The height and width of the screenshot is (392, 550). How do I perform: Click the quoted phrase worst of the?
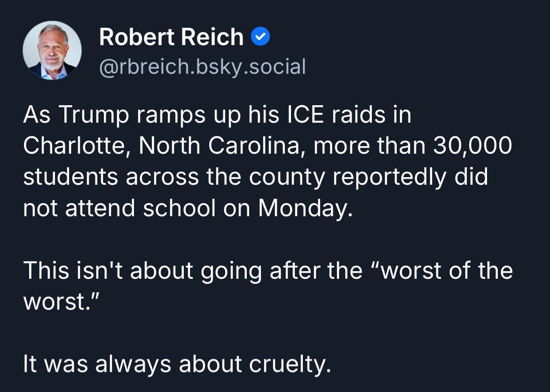click(x=446, y=271)
